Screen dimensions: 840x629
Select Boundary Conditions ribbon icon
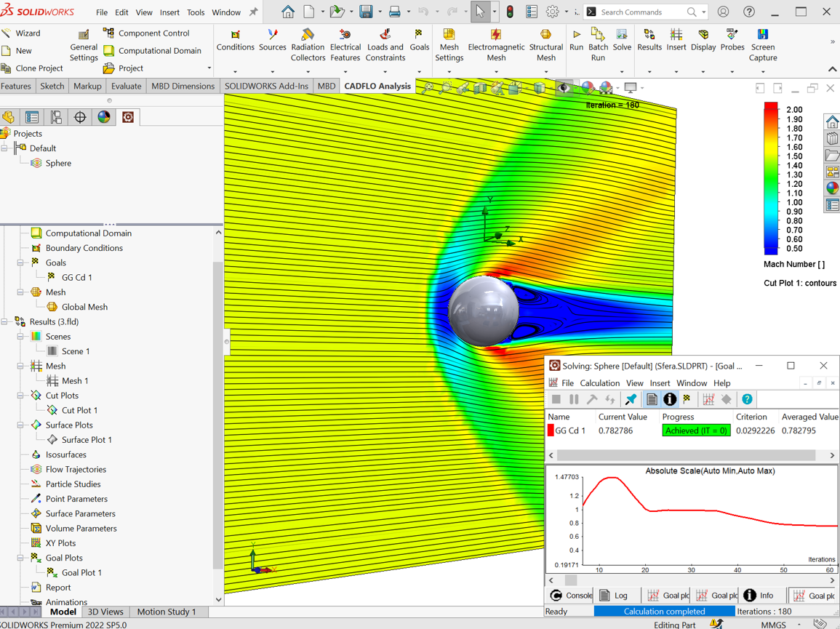tap(236, 40)
